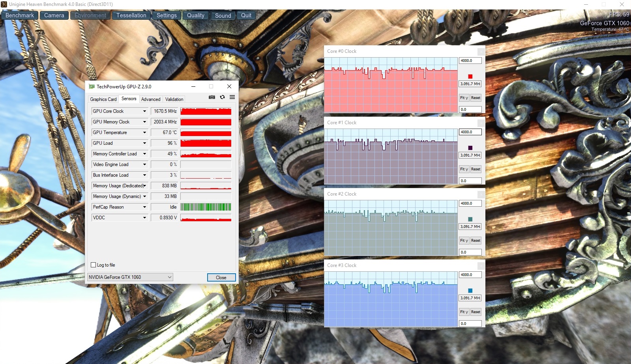The height and width of the screenshot is (364, 631).
Task: Expand the GPU Temperature sensor dropdown
Action: 144,133
